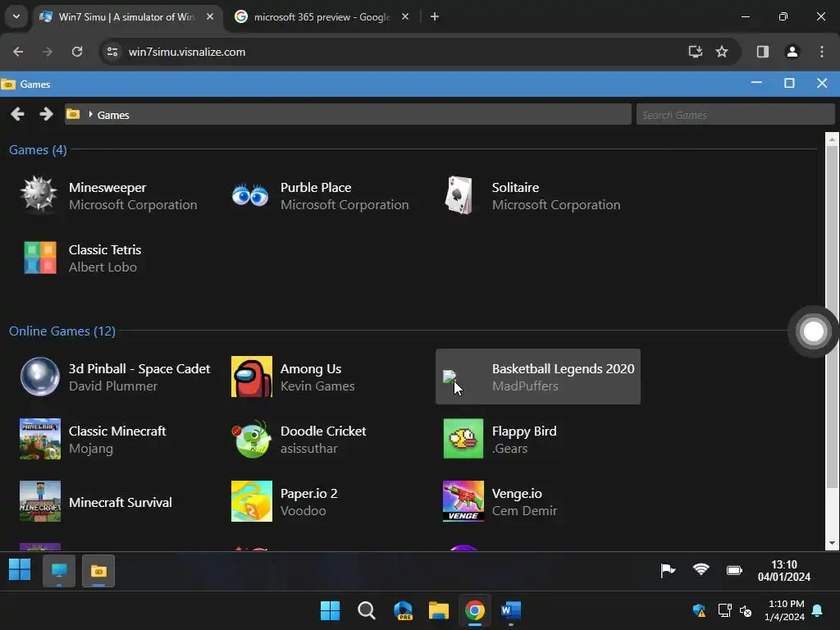Click inside the Search Games field
The width and height of the screenshot is (840, 630).
[x=735, y=115]
